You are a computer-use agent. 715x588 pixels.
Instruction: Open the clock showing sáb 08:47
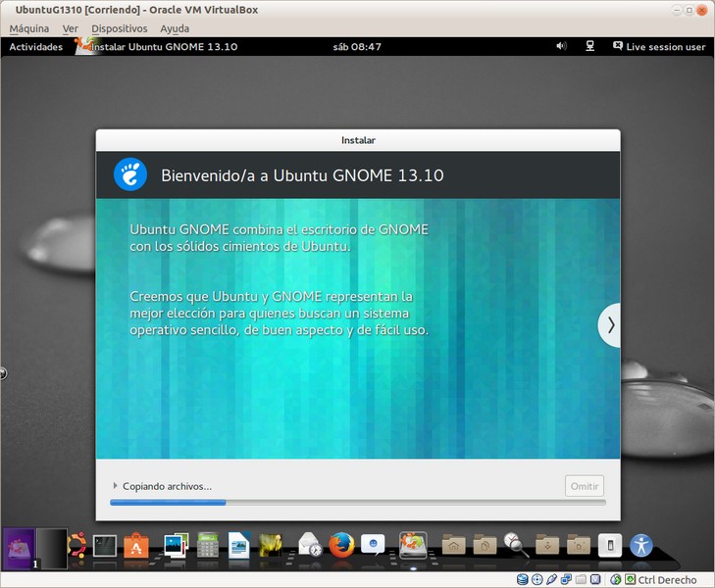(357, 47)
